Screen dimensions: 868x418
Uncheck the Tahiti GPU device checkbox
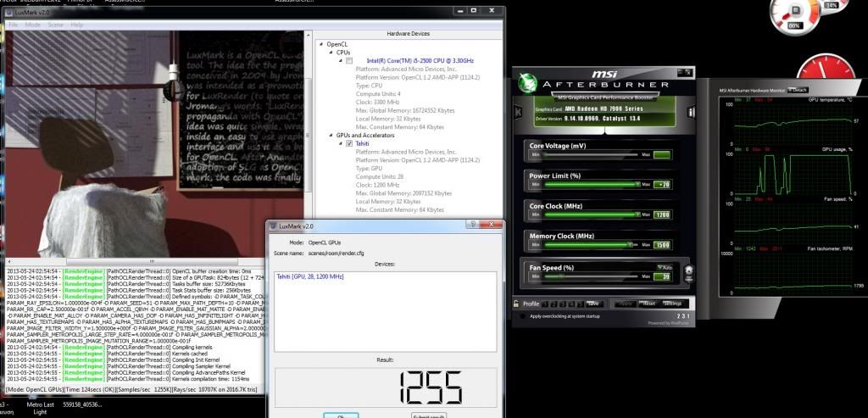349,144
